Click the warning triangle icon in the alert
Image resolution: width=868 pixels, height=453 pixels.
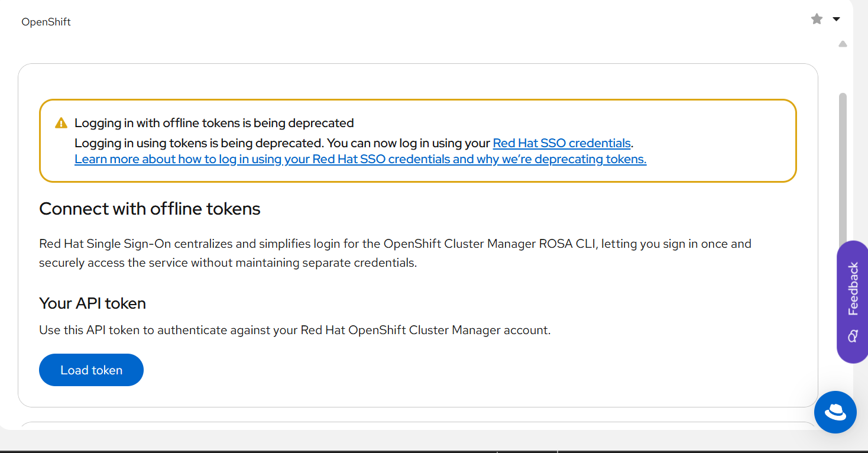point(61,123)
